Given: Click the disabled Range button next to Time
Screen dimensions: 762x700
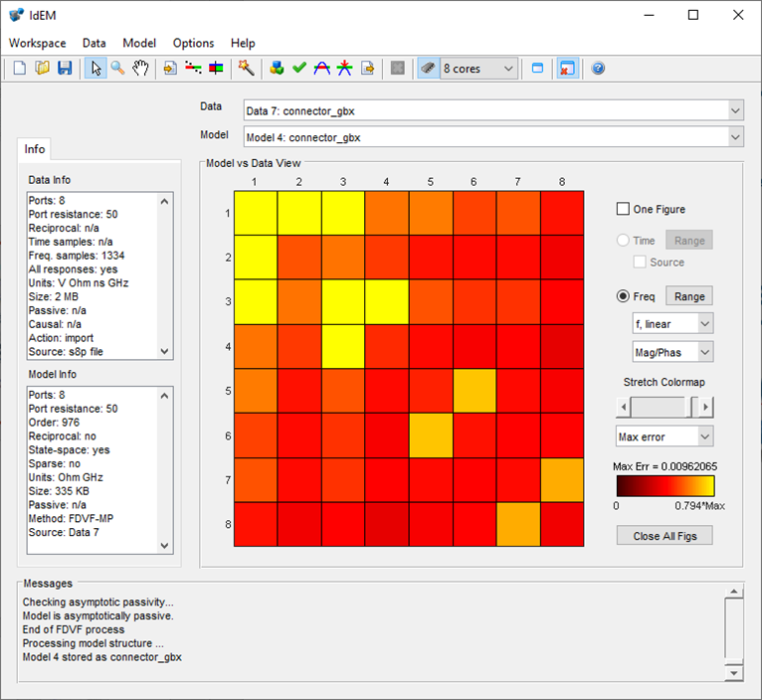Looking at the screenshot, I should (x=689, y=241).
